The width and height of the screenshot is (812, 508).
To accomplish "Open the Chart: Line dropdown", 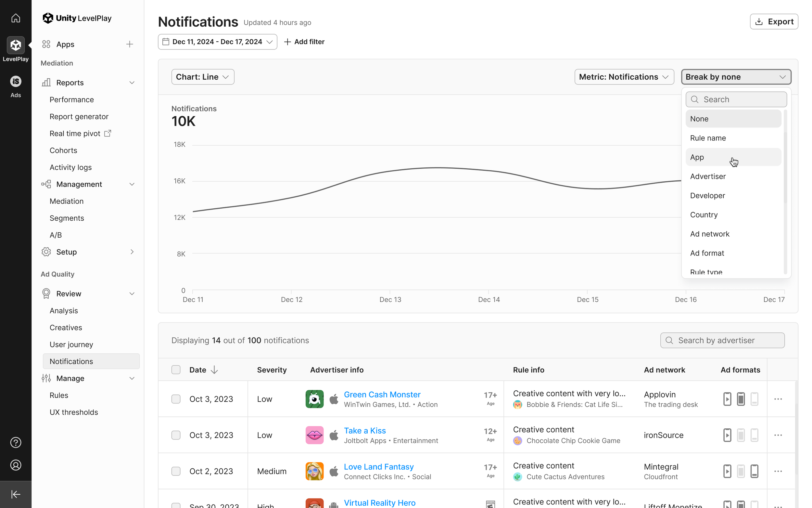I will click(x=202, y=77).
